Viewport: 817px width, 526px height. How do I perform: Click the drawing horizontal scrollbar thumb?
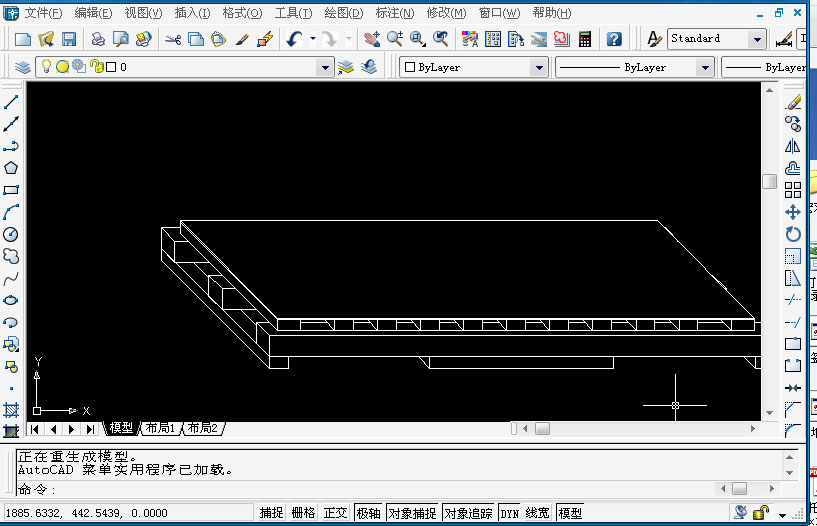(x=542, y=429)
